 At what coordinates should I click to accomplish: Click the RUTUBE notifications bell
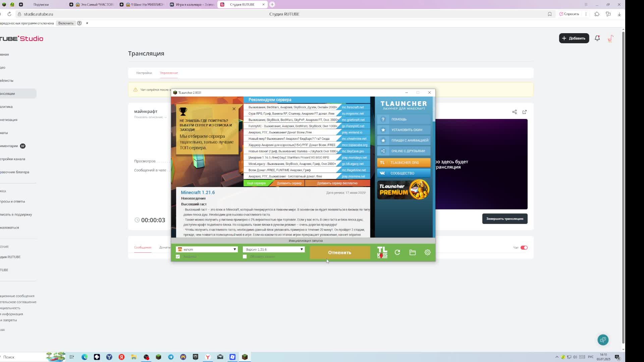tap(597, 38)
